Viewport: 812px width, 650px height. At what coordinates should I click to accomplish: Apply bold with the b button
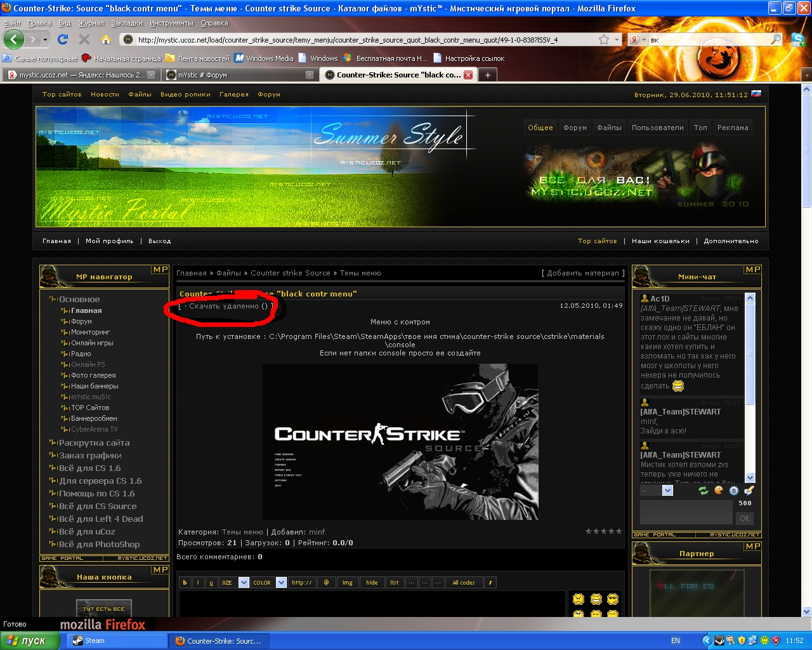185,582
